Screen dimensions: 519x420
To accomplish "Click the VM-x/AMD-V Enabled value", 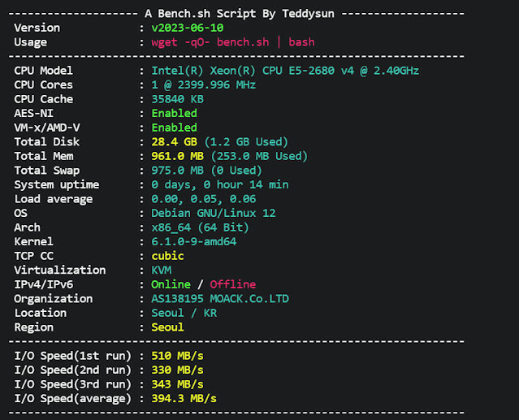I will tap(174, 128).
